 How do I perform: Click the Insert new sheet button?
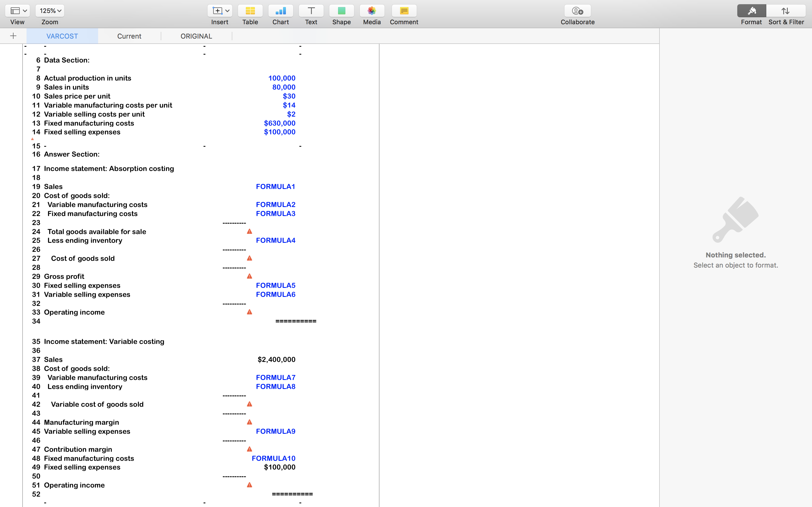coord(13,35)
